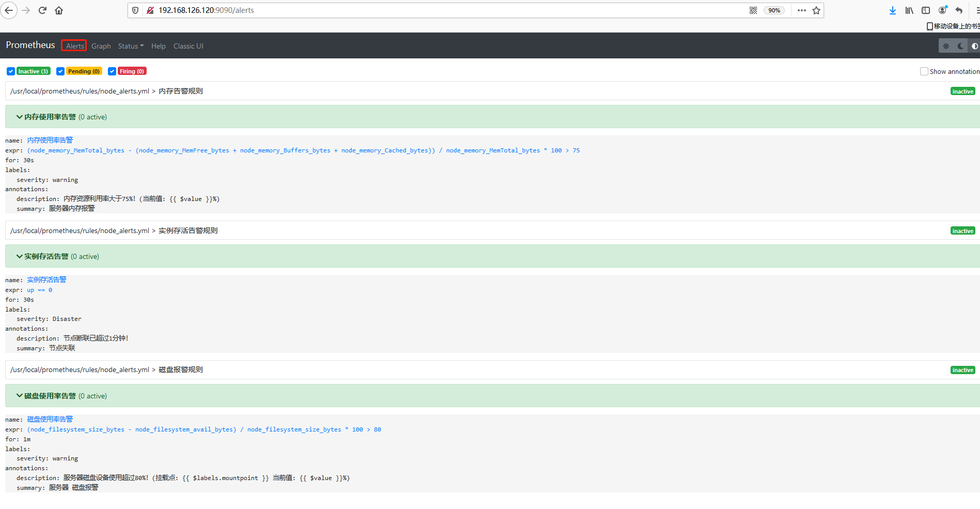This screenshot has width=980, height=509.
Task: Open the browser home page icon
Action: point(59,10)
